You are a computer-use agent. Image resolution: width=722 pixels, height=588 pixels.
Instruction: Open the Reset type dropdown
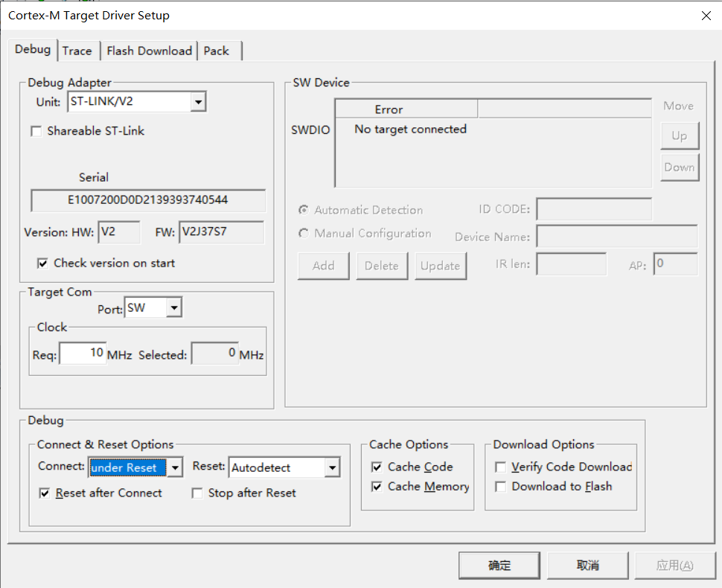[332, 467]
